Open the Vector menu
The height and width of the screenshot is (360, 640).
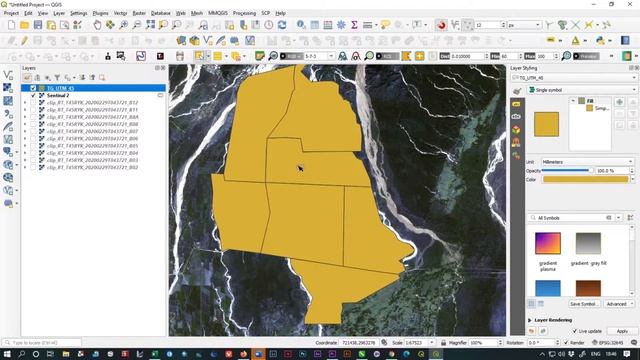[120, 13]
